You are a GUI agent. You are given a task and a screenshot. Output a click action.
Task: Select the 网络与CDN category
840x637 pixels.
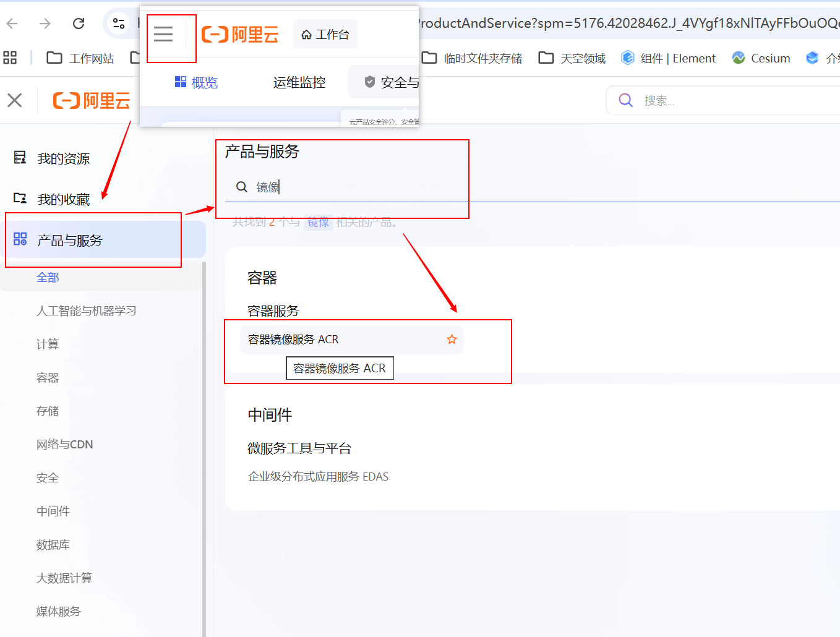(x=64, y=445)
